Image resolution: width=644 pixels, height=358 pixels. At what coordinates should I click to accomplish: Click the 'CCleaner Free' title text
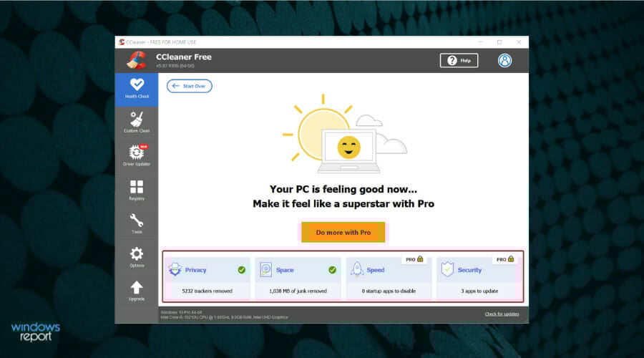coord(184,57)
